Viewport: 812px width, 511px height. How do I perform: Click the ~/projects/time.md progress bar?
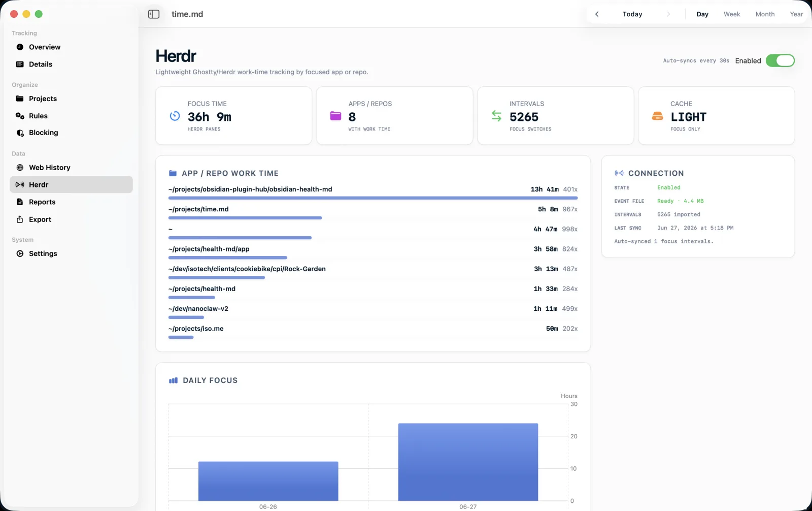245,218
